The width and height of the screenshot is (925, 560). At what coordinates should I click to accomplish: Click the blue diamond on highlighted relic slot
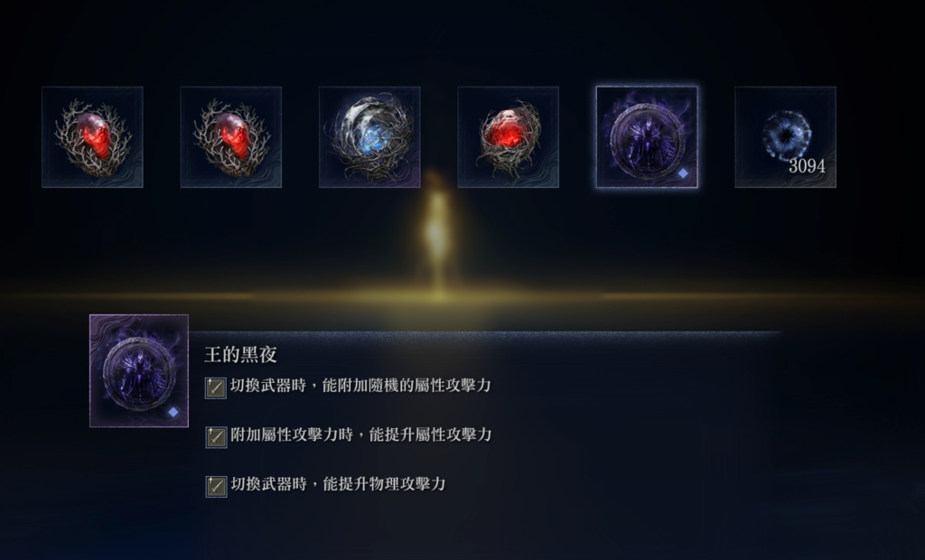tap(683, 173)
